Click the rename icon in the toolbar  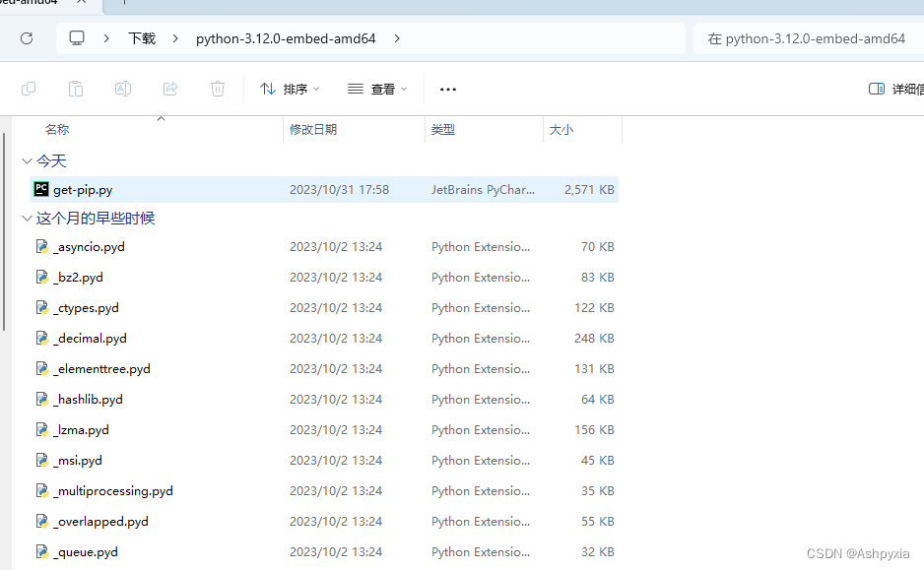[x=122, y=89]
